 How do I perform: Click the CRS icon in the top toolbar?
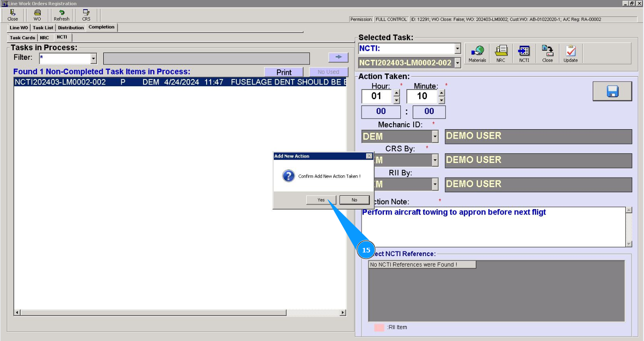[x=86, y=15]
